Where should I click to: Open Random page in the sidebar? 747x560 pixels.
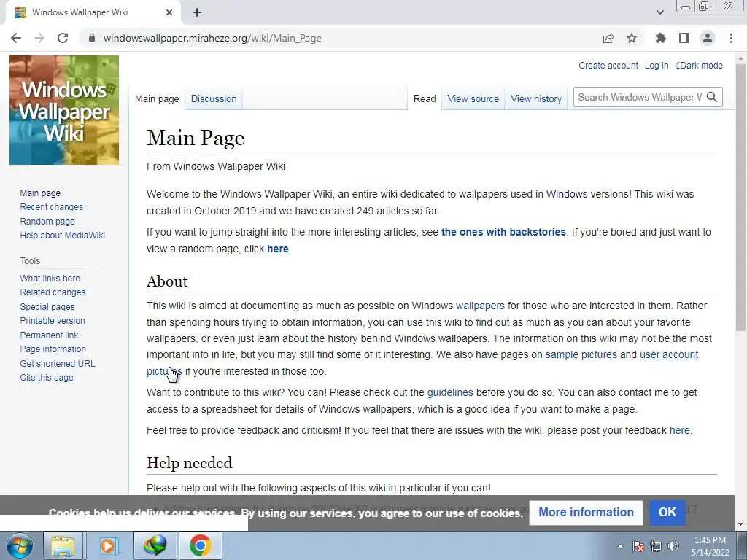(47, 221)
